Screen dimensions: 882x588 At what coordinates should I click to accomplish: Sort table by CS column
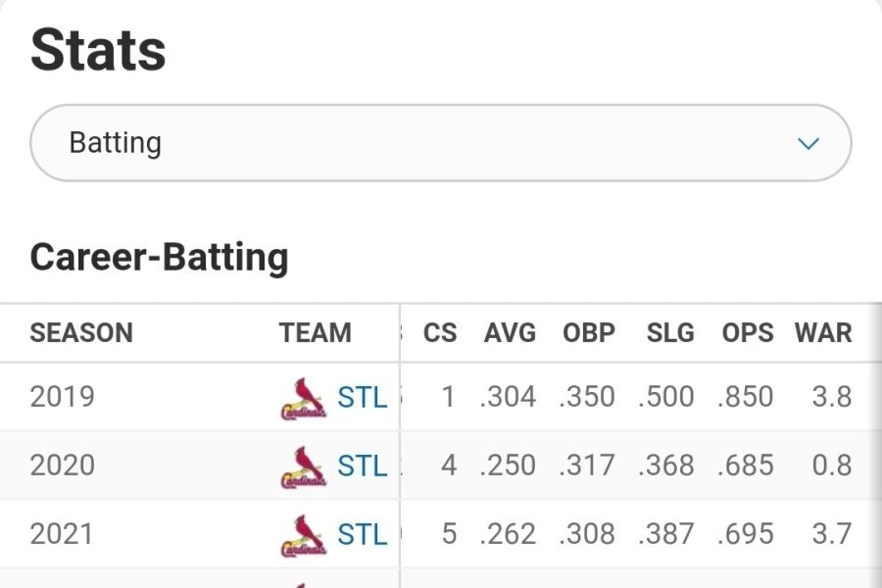[440, 333]
